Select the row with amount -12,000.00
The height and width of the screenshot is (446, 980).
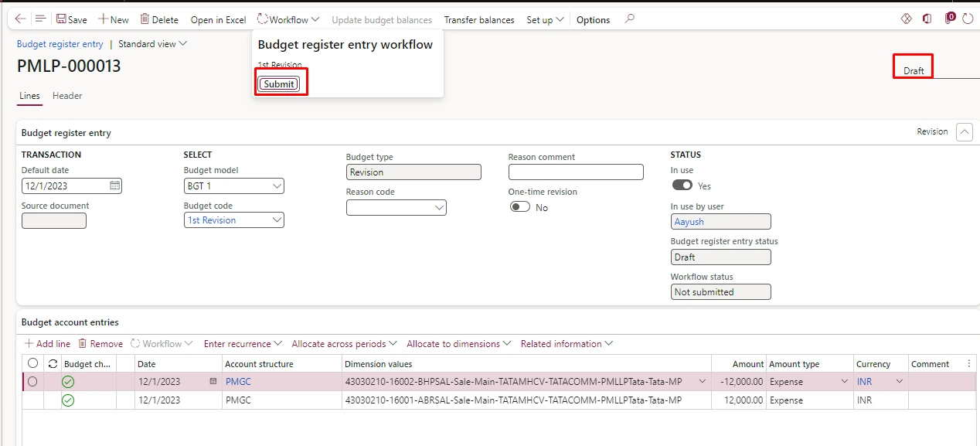pyautogui.click(x=32, y=381)
